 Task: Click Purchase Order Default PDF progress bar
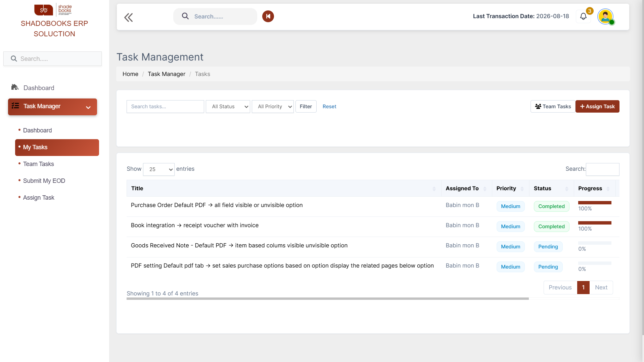[595, 203]
